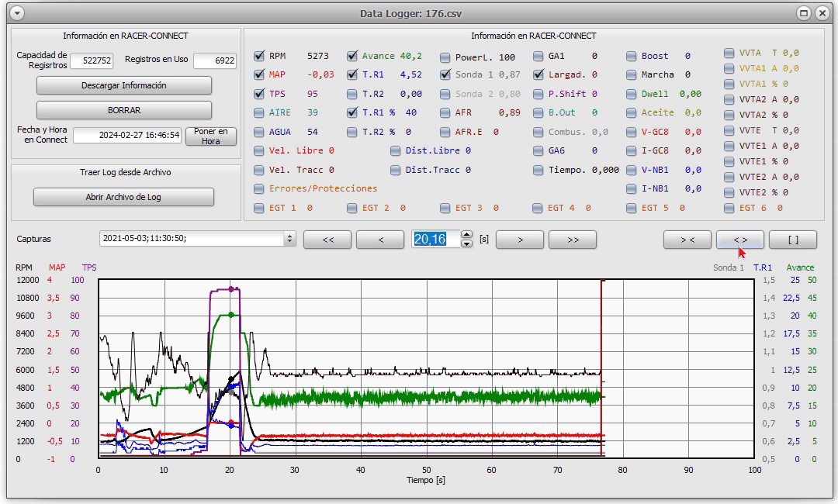Click the '> <' zoom in button

687,240
